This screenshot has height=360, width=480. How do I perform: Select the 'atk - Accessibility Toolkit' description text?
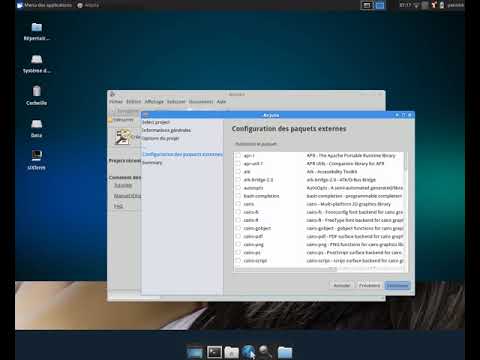pos(332,172)
